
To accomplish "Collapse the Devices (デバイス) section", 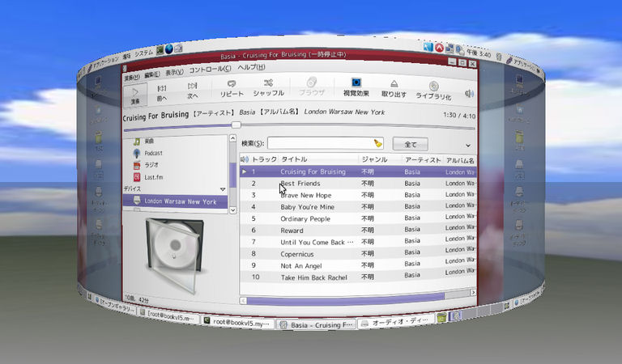I will 223,189.
